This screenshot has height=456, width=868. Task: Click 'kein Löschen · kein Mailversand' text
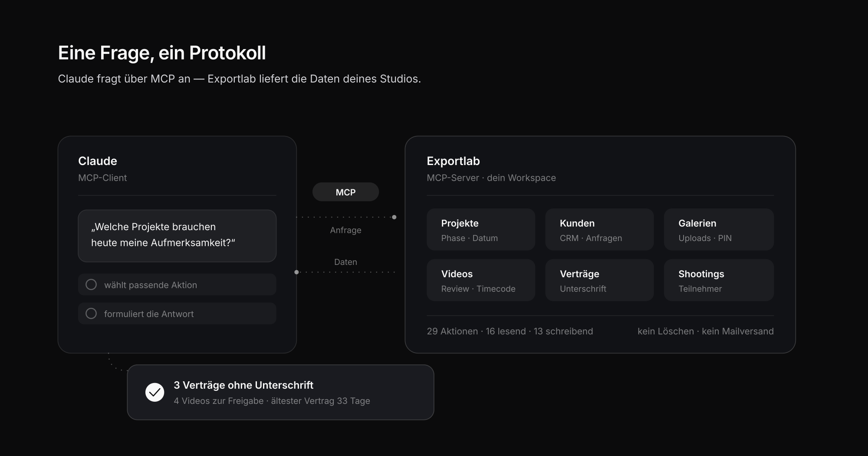pos(706,331)
